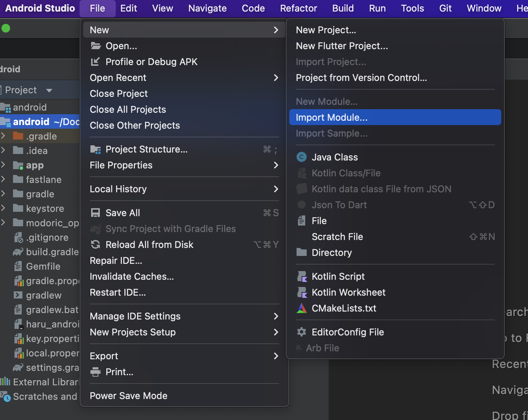Open the Navigate menu

(208, 8)
